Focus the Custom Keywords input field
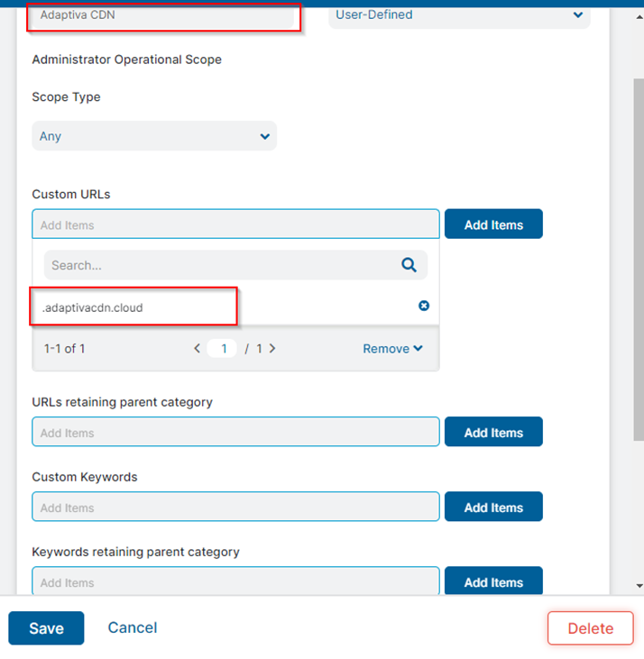 pyautogui.click(x=235, y=507)
